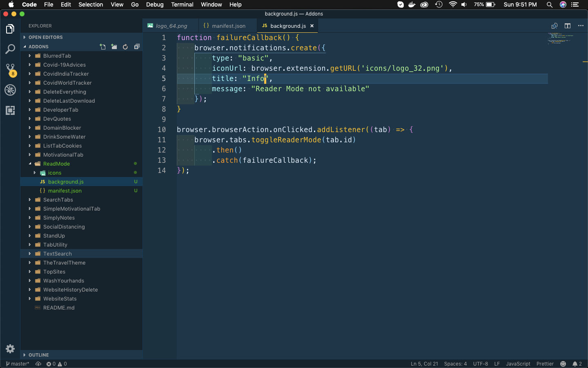588x368 pixels.
Task: Open the Manage gear menu
Action: coord(10,349)
